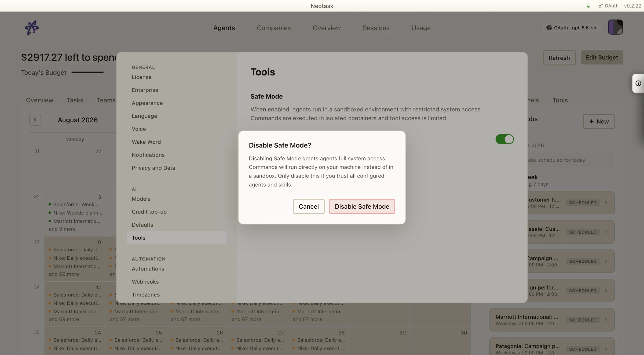Click the August 2026 month label
Viewport: 644px width, 355px height.
pyautogui.click(x=78, y=120)
